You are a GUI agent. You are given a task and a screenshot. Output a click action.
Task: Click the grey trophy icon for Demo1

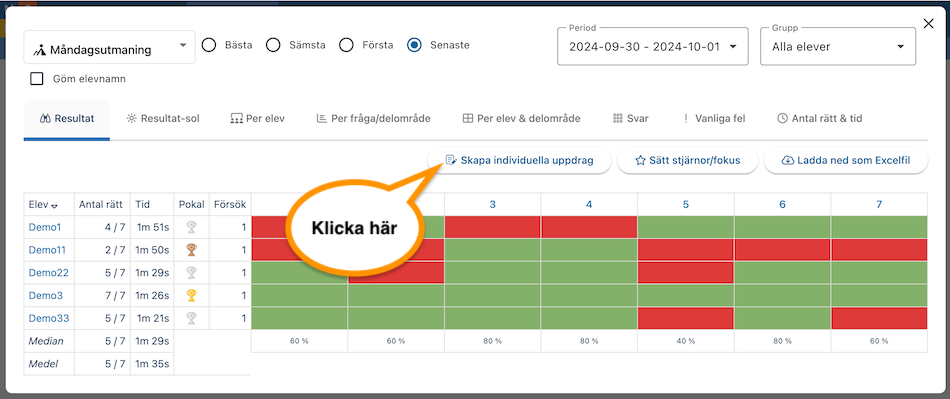191,227
